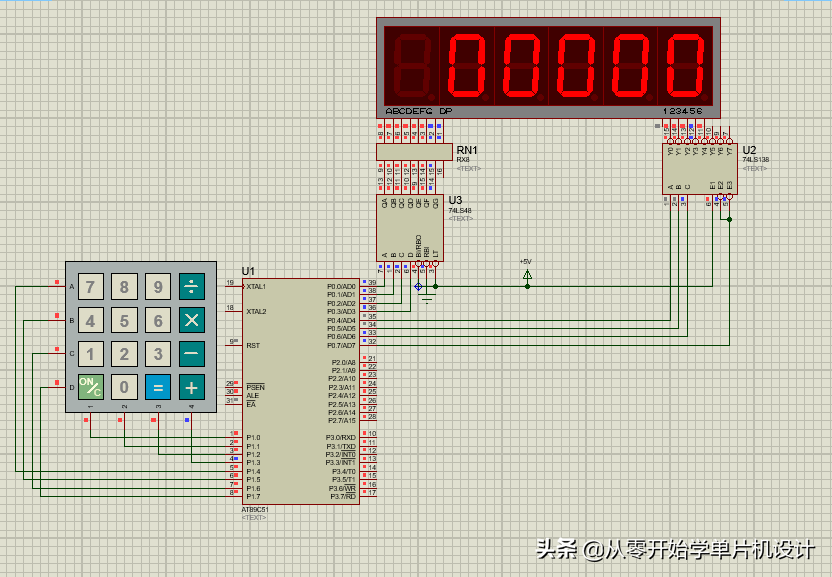
Task: Select the ground terminal symbol
Action: (427, 299)
